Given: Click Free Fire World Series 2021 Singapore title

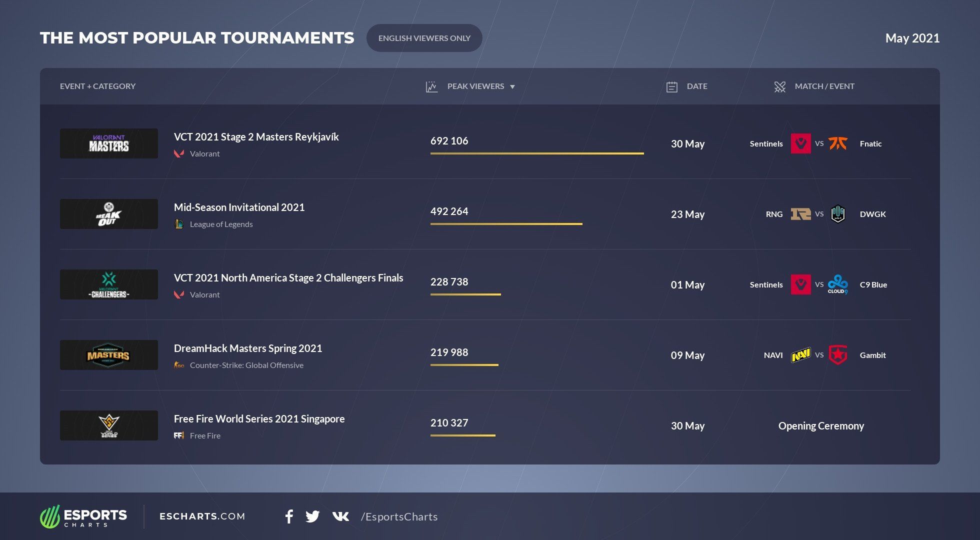Looking at the screenshot, I should (x=259, y=419).
